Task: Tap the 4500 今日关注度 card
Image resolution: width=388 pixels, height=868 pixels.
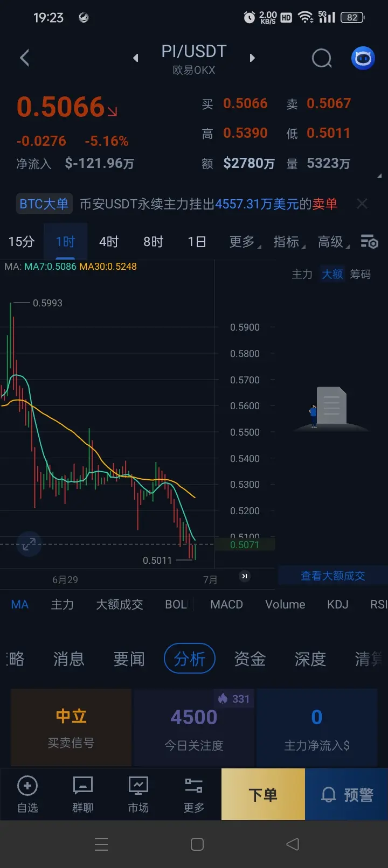Action: (194, 727)
